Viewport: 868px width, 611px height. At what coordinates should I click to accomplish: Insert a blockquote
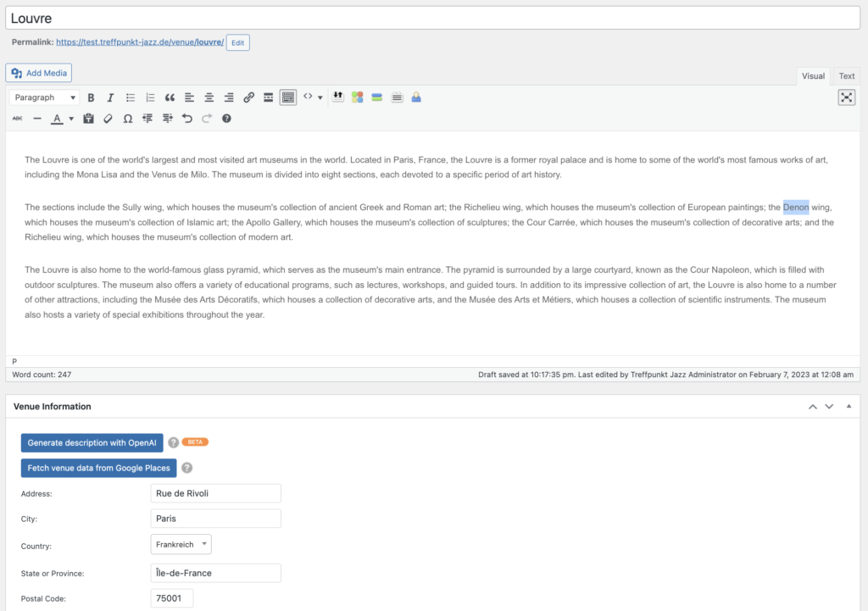coord(170,97)
